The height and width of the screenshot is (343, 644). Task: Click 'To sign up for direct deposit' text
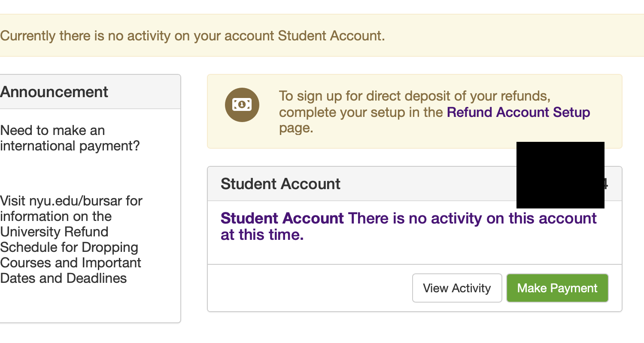(414, 96)
